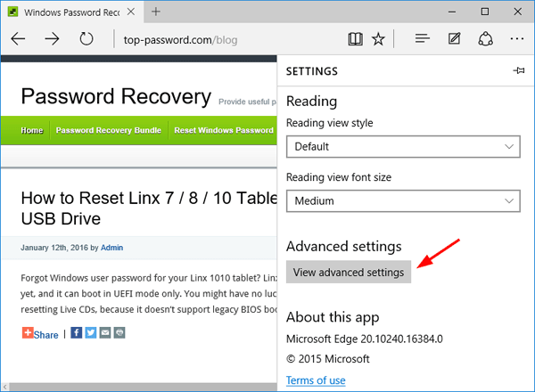Screen dimensions: 535x392
Task: Click the Admin author link
Action: click(x=111, y=247)
